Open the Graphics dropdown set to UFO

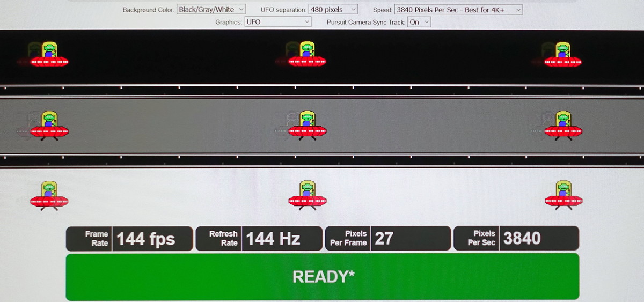[277, 22]
